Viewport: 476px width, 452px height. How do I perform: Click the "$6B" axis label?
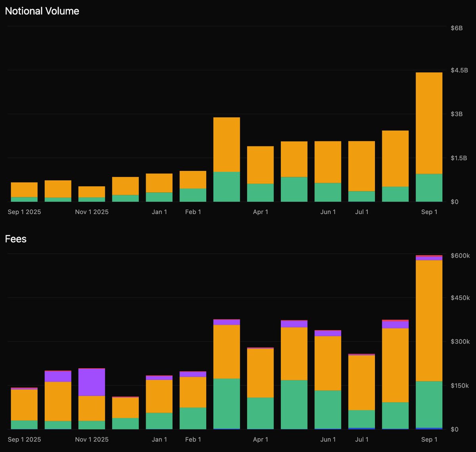[x=457, y=28]
